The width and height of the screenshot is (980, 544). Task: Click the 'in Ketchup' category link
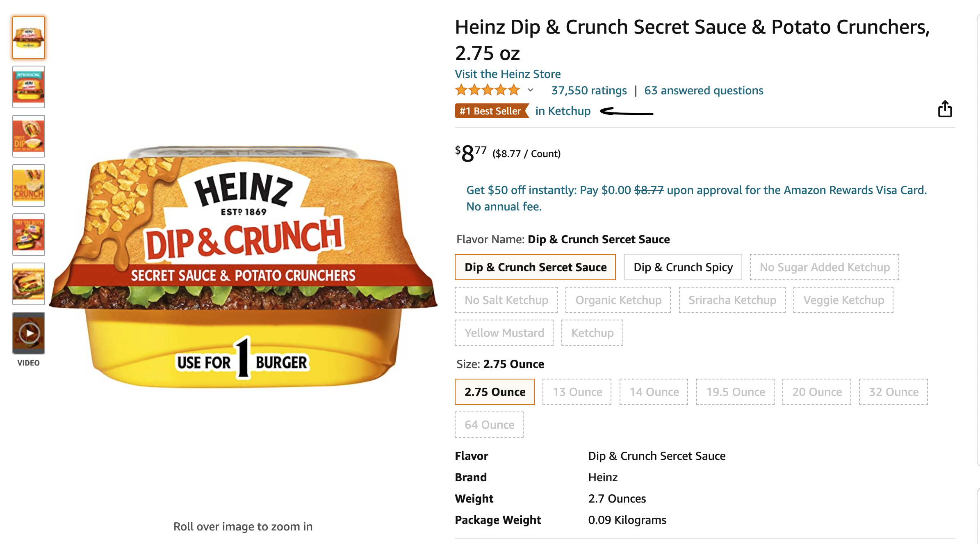click(563, 111)
